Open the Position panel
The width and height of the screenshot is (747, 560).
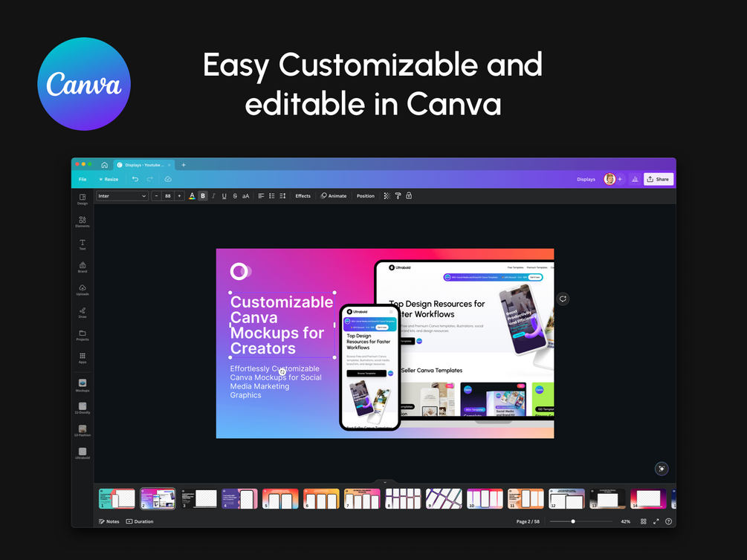[366, 196]
